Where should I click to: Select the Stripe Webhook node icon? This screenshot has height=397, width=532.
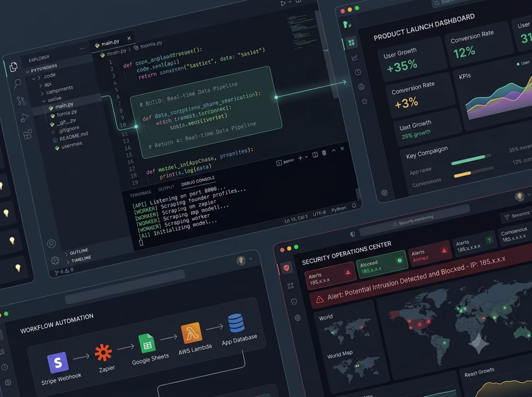(58, 362)
